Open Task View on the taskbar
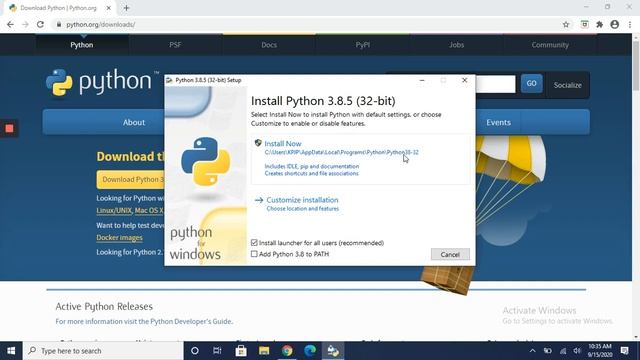640x360 pixels. click(217, 351)
